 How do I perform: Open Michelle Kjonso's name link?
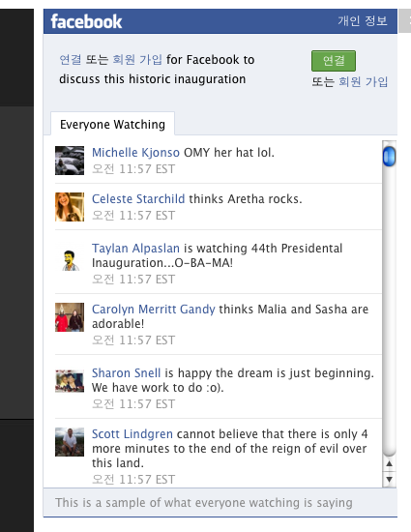[x=135, y=153]
